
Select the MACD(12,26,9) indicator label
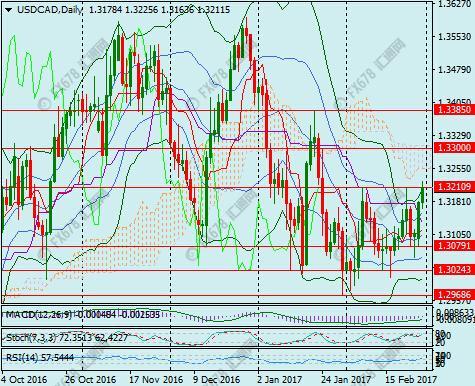point(39,314)
